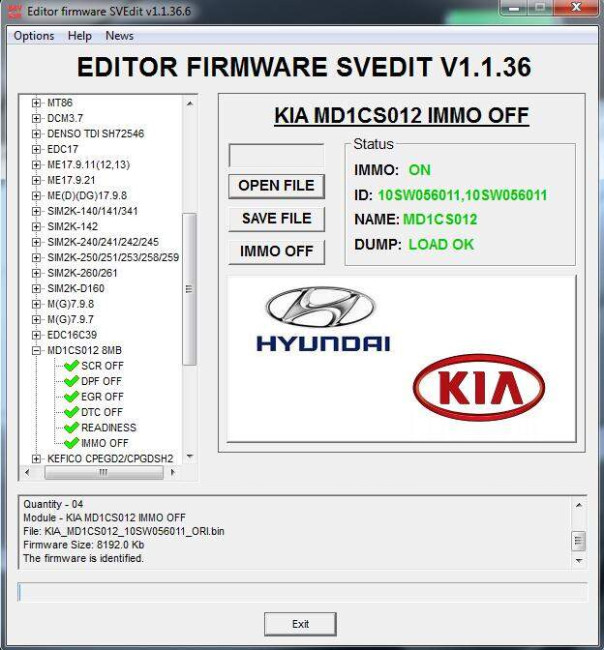Screen dimensions: 604x650
Task: Click tree horizontal scrollbar left arrow
Action: [27, 472]
